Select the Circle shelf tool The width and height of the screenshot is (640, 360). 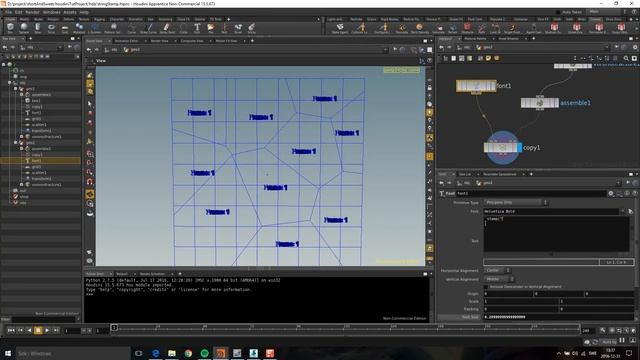(183, 28)
